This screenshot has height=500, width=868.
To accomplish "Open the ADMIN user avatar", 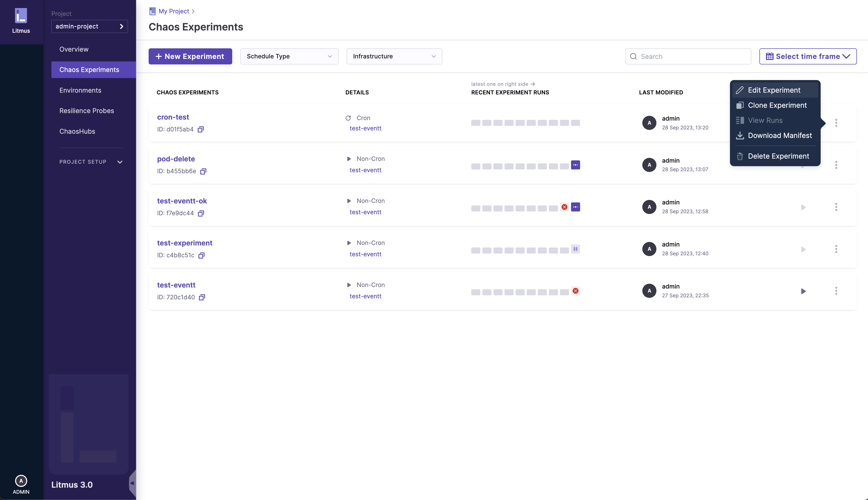I will pyautogui.click(x=21, y=481).
